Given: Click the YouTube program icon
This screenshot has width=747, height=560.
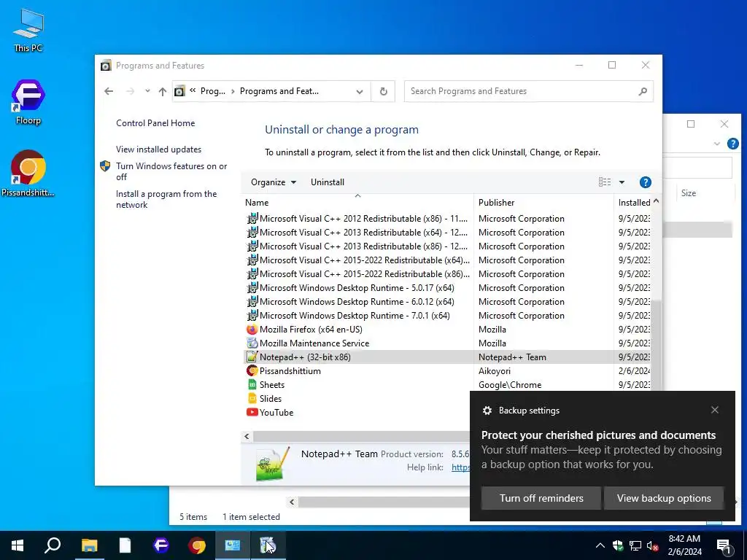Looking at the screenshot, I should coord(252,413).
